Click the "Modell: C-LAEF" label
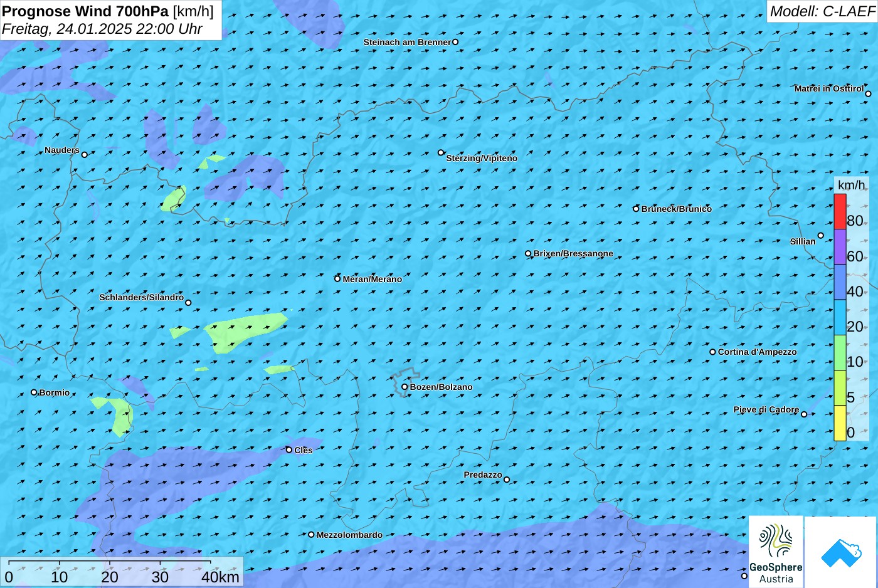 (822, 11)
